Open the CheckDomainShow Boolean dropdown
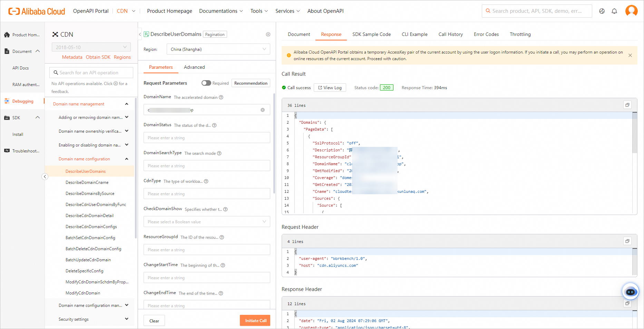This screenshot has width=644, height=329. (207, 222)
